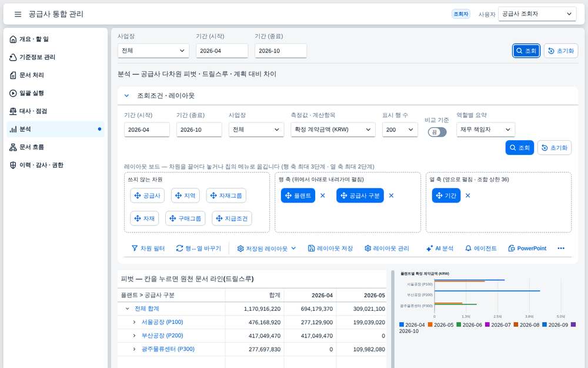The height and width of the screenshot is (368, 588).
Task: Open 저장된 레이아웃 dropdown
Action: point(266,248)
